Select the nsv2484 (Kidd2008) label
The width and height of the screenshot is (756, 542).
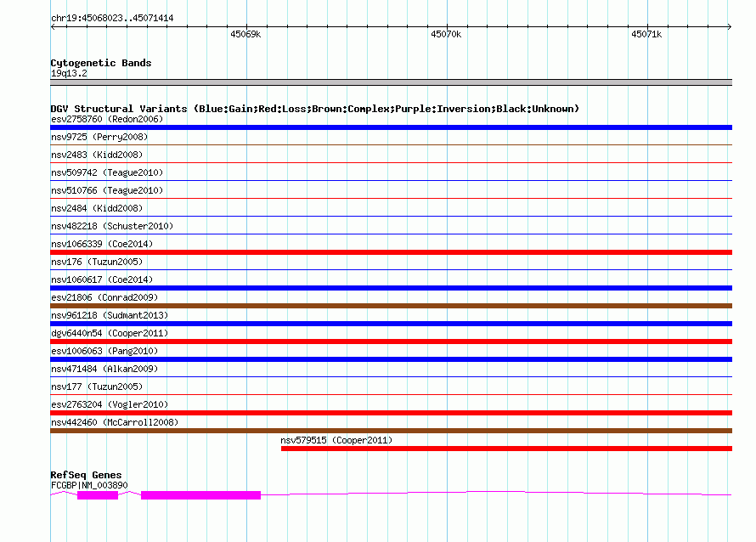pos(97,208)
